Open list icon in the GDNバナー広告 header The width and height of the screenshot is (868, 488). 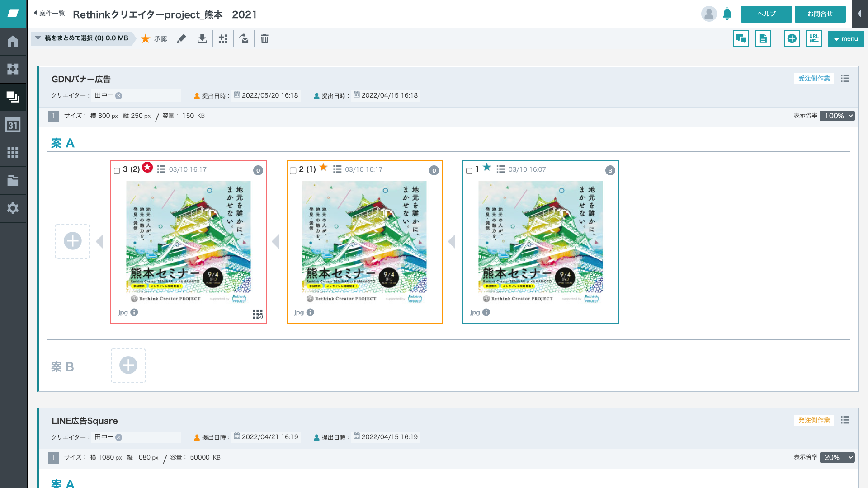(844, 79)
